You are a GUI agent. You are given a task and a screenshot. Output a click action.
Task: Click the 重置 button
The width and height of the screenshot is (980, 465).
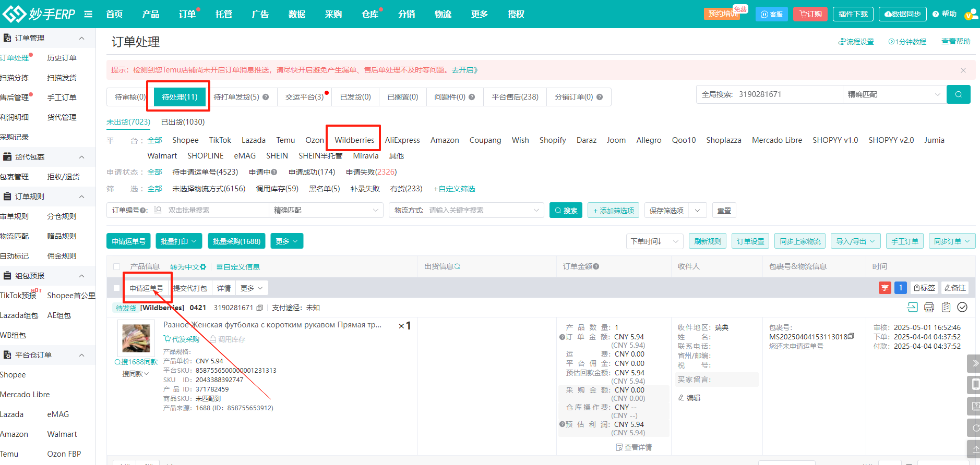pos(724,211)
